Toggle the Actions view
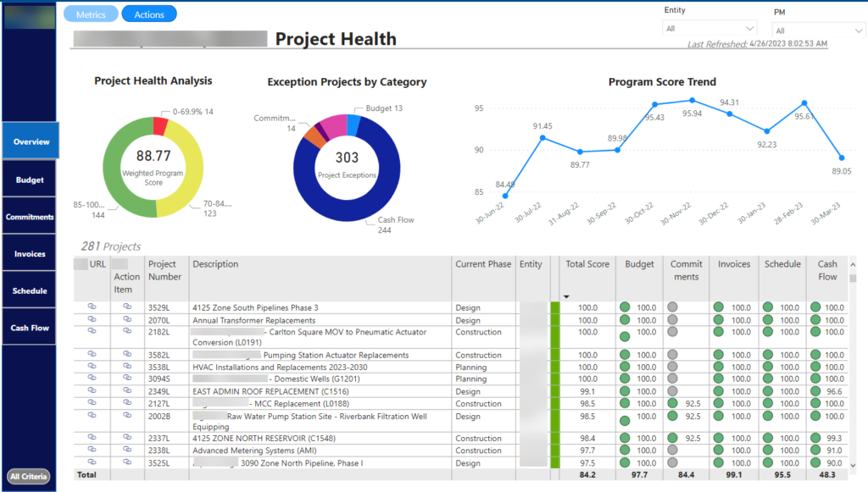 (148, 14)
